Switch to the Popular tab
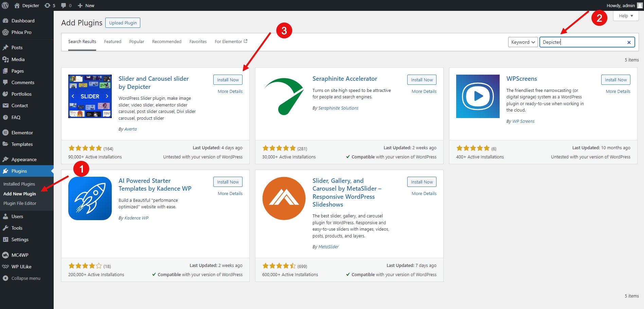644x309 pixels. [x=137, y=42]
